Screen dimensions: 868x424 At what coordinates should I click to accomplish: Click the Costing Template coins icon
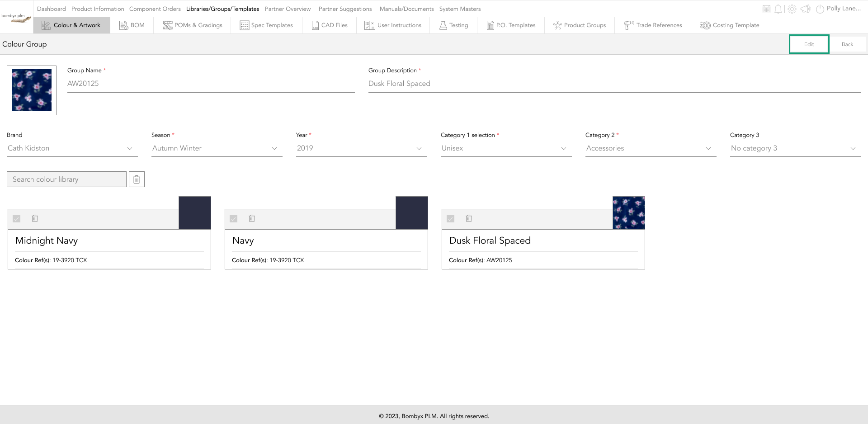click(705, 25)
